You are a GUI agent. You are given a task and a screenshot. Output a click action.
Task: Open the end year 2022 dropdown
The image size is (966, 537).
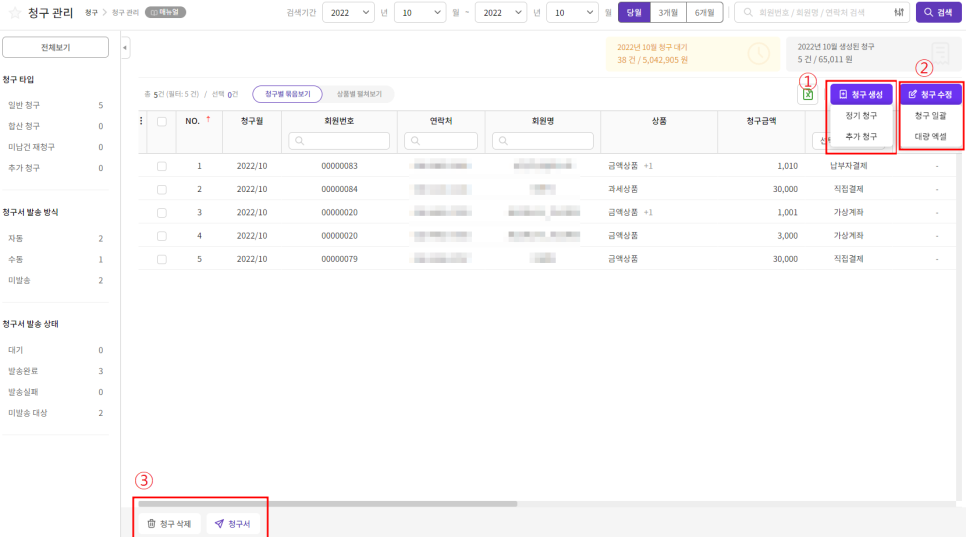[x=501, y=12]
